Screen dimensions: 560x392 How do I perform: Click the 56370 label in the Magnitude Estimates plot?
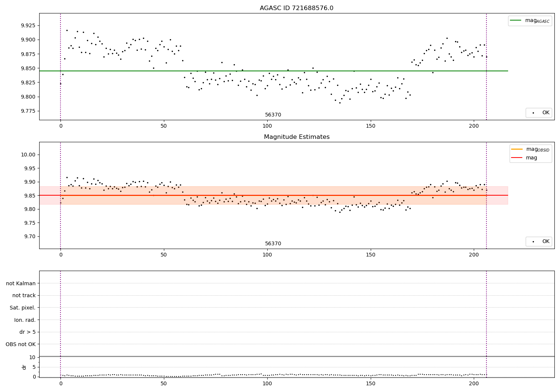click(x=273, y=244)
